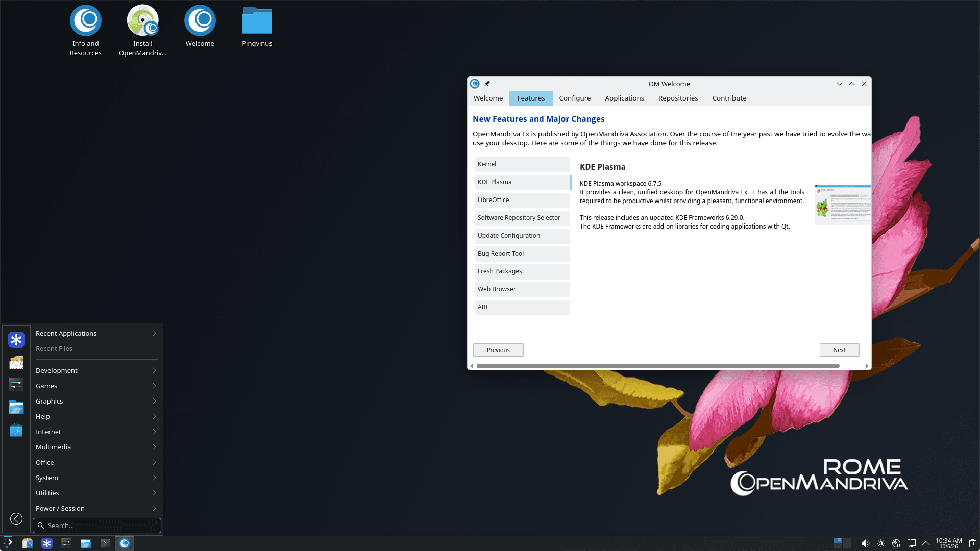Switch to the Applications tab in OM Welcome
The width and height of the screenshot is (980, 551).
point(624,98)
